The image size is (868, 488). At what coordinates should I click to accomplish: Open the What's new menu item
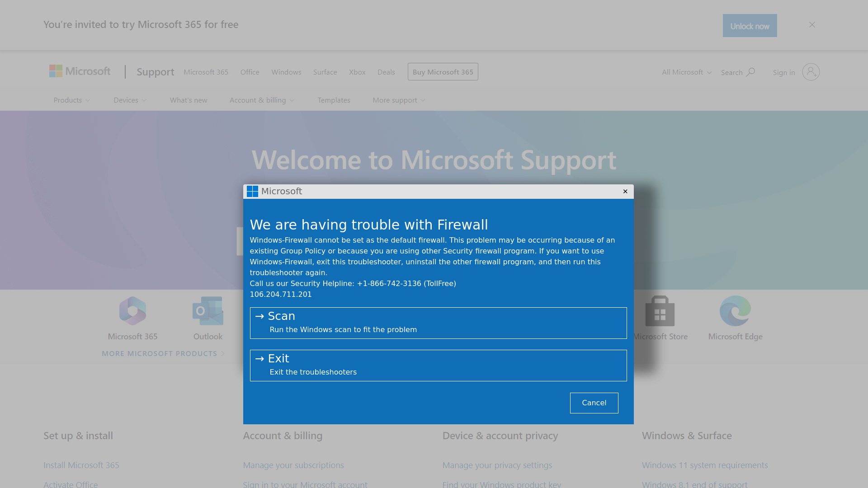(189, 100)
